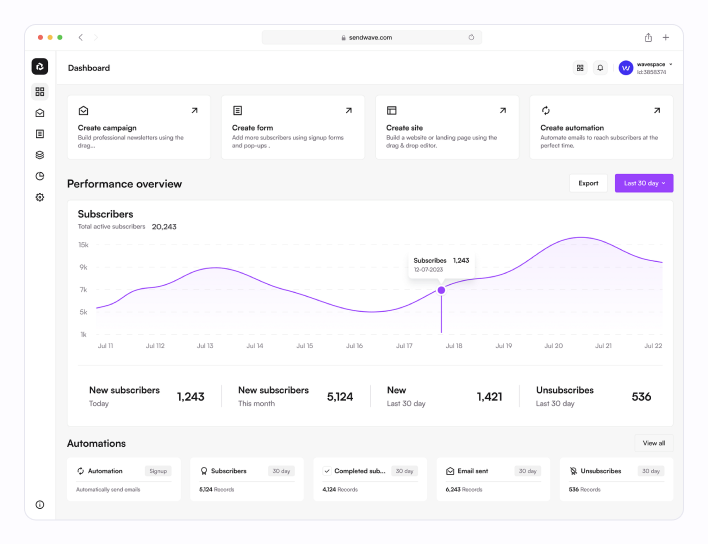
Task: Click the 15k y-axis label
Action: point(84,245)
